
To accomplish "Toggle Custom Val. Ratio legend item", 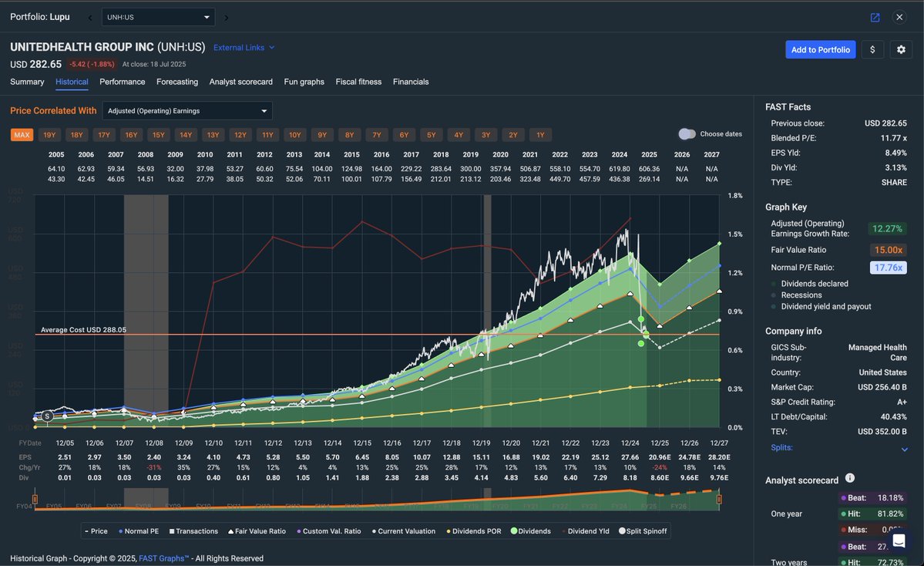I will (329, 531).
